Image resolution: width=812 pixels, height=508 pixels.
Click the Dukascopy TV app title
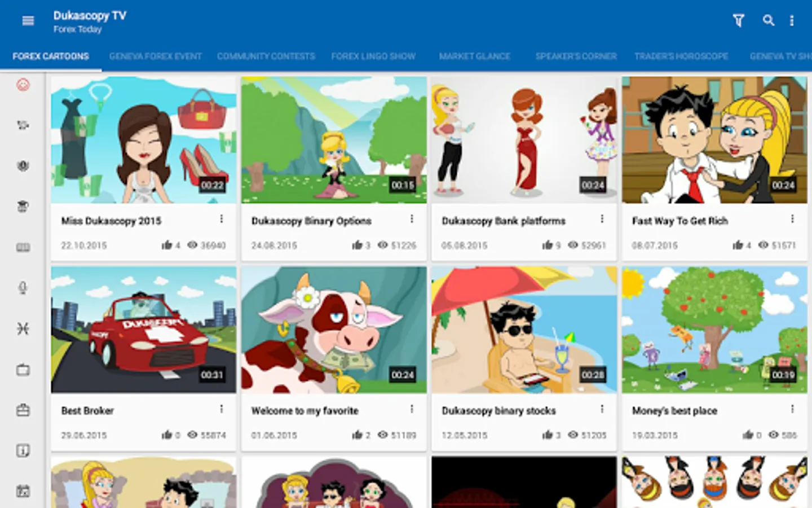pyautogui.click(x=90, y=15)
